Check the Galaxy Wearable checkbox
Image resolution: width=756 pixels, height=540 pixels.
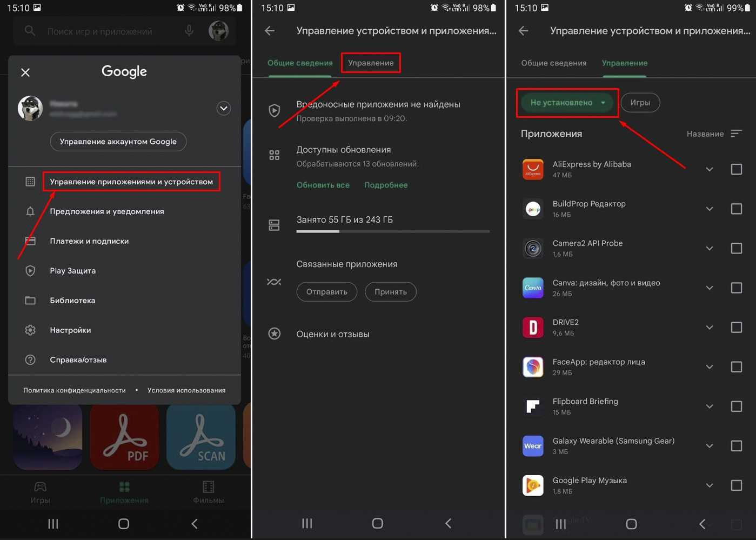(737, 446)
